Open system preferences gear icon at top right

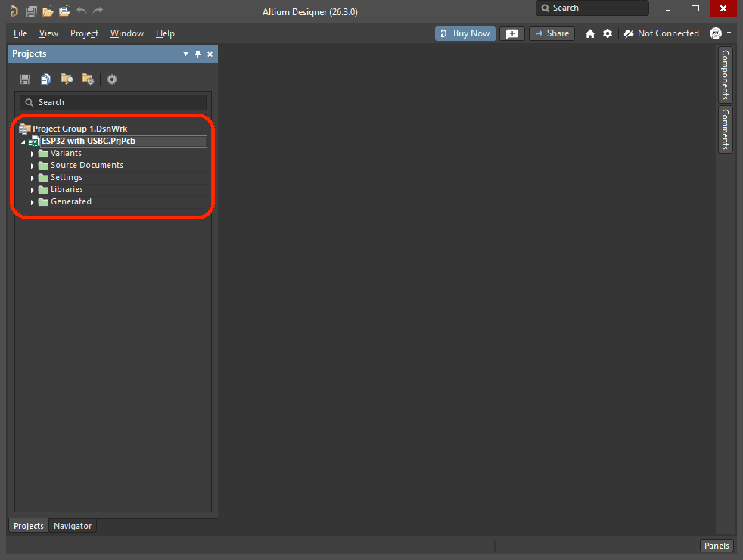608,33
